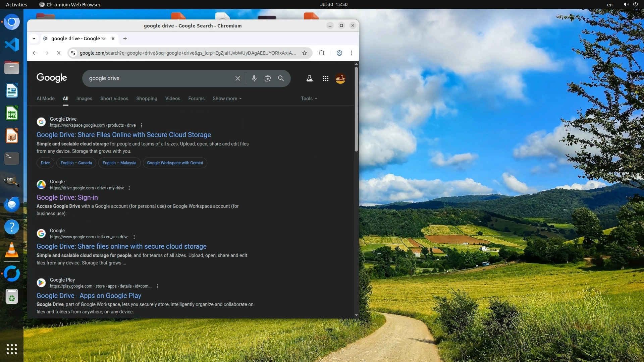This screenshot has width=644, height=362.
Task: Open options for the workspace.google.com result
Action: pos(142,125)
